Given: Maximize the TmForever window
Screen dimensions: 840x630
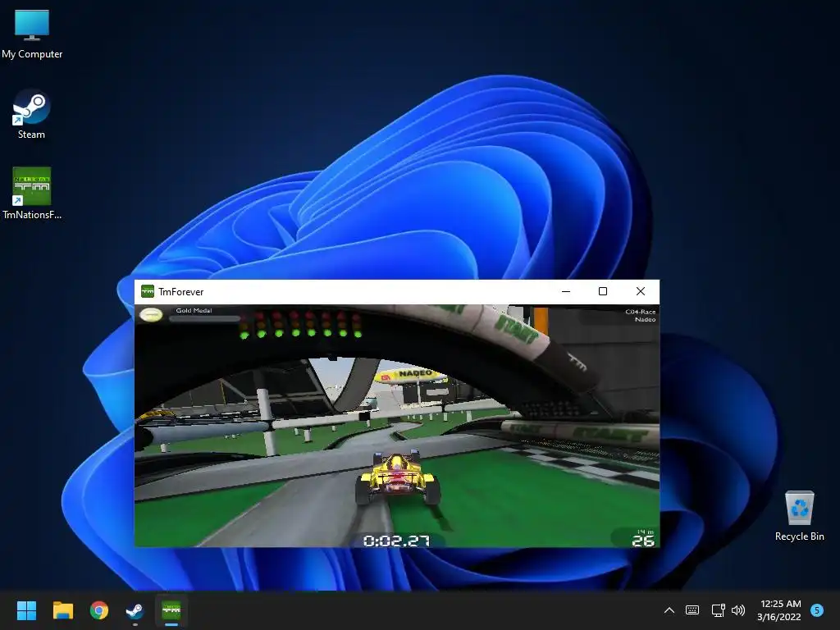Looking at the screenshot, I should tap(603, 291).
